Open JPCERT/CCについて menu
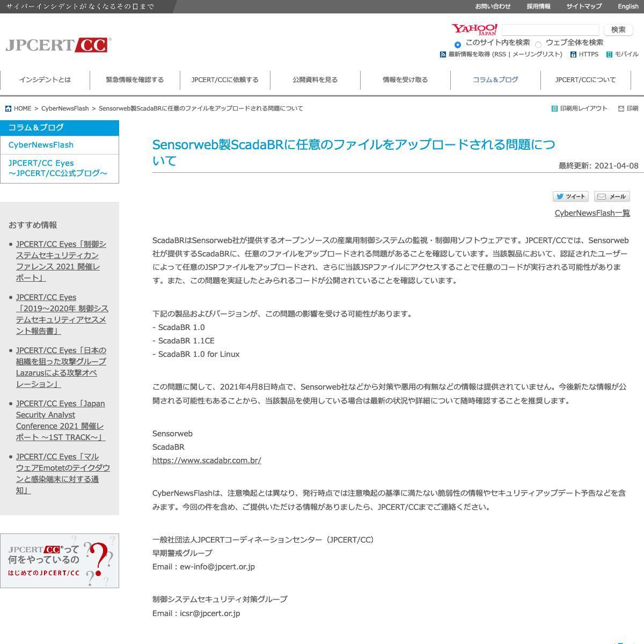Screen dimensions: 644x644 586,80
